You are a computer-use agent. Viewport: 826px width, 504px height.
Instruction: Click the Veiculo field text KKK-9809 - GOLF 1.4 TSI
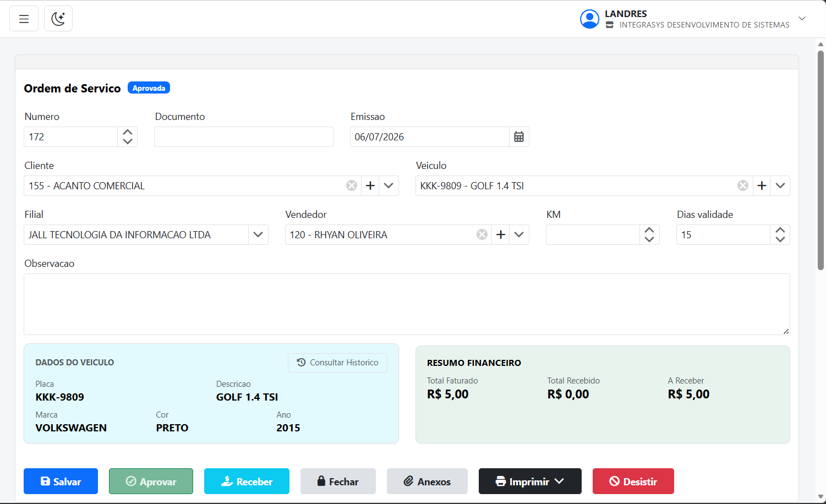pyautogui.click(x=472, y=186)
